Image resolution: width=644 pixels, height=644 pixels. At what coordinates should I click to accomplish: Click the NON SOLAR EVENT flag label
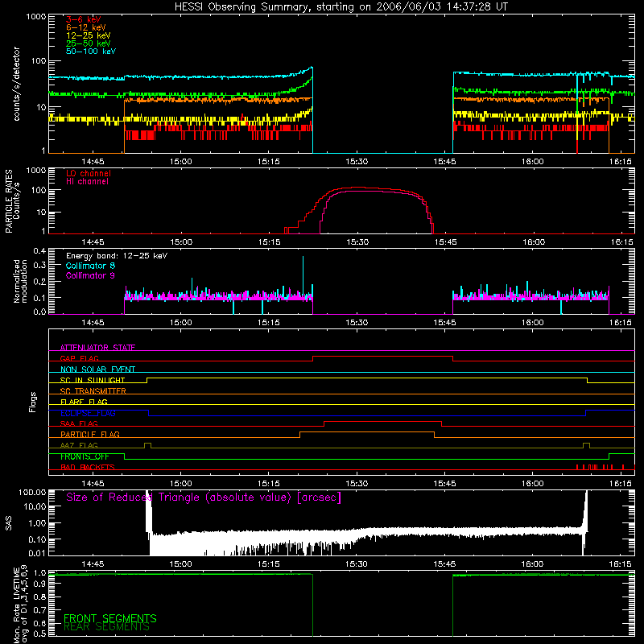(x=97, y=369)
